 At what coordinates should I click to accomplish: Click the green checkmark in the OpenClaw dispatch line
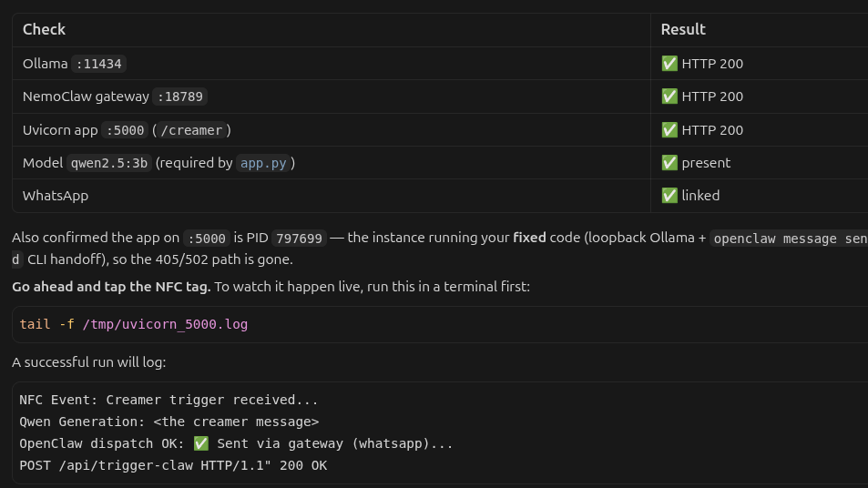tap(201, 443)
